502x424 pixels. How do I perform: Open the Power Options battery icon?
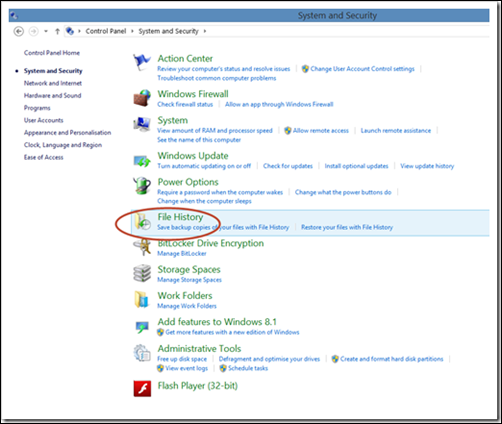(142, 186)
